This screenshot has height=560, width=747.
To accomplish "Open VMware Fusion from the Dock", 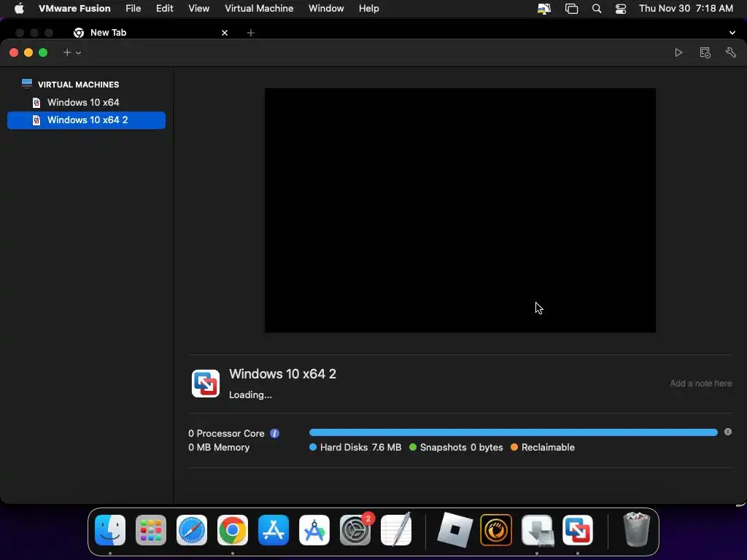I will 578,530.
